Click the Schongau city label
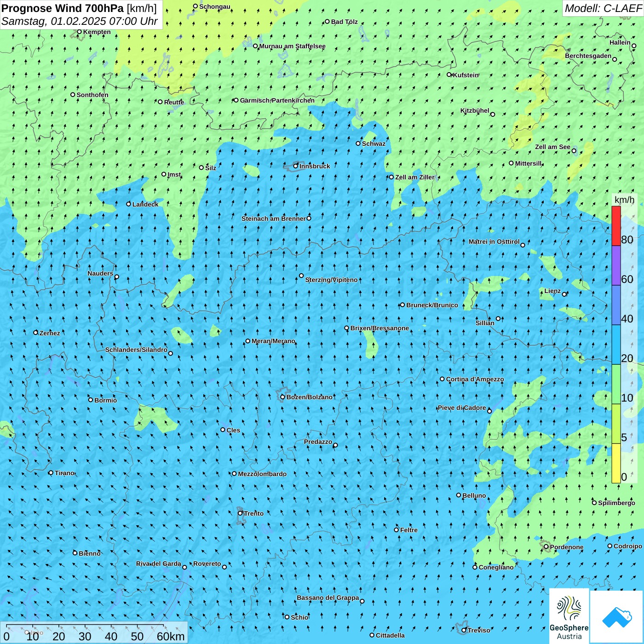Image resolution: width=644 pixels, height=644 pixels. (215, 6)
